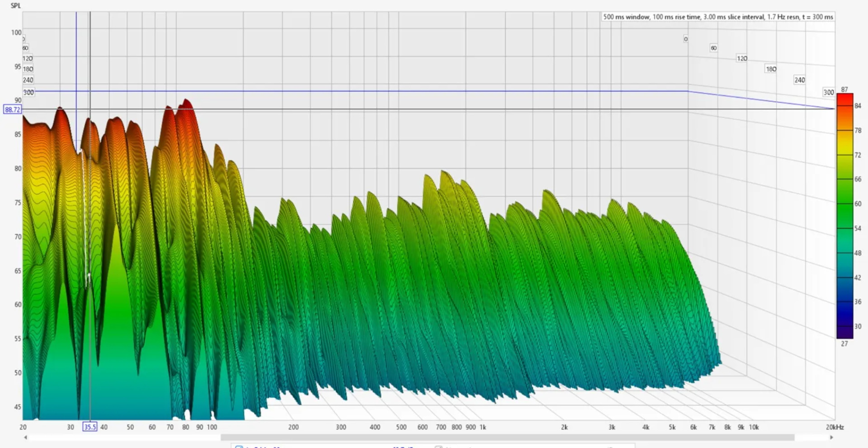Click the waterfall color scale bar
Image resolution: width=868 pixels, height=448 pixels.
[x=844, y=216]
